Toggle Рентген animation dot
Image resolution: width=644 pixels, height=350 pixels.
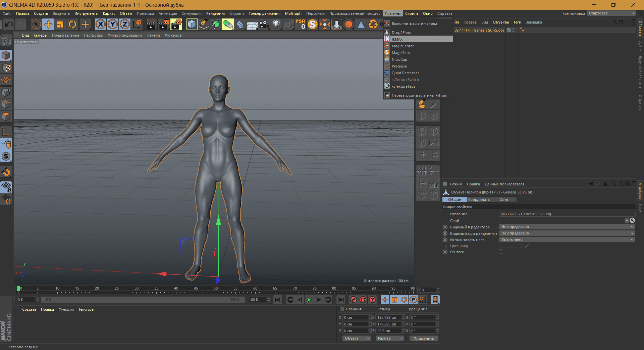445,252
